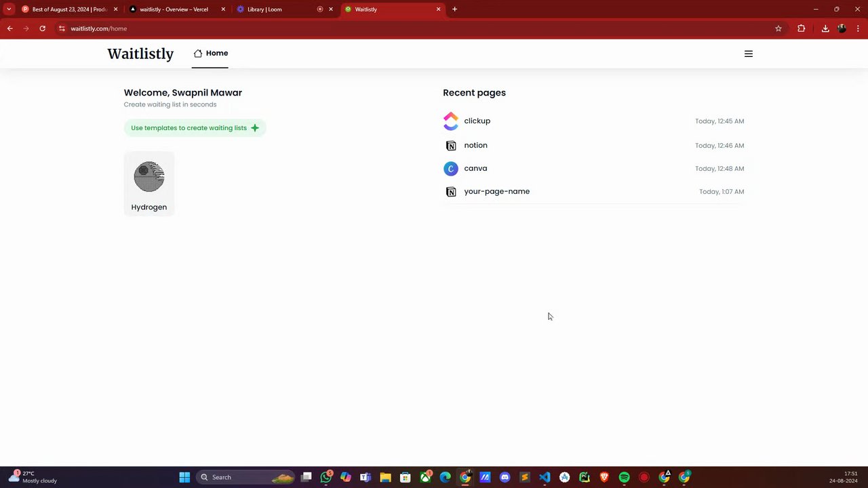Open WhatsApp from the taskbar
The width and height of the screenshot is (868, 488).
[x=326, y=477]
